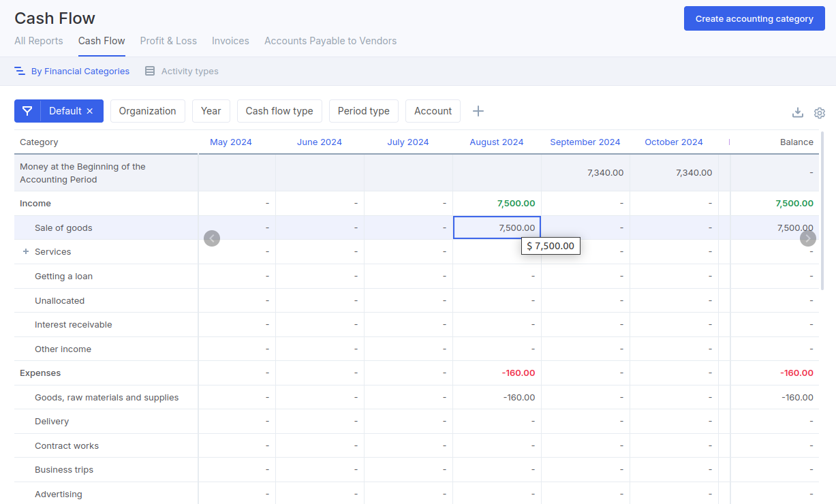This screenshot has height=504, width=836.
Task: Click the funnel filter icon
Action: coord(27,111)
